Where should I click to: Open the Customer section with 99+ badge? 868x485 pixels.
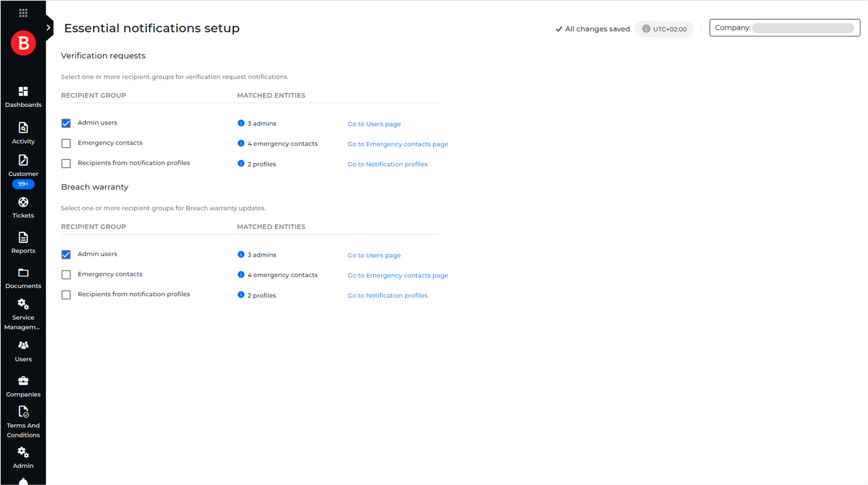click(x=23, y=170)
